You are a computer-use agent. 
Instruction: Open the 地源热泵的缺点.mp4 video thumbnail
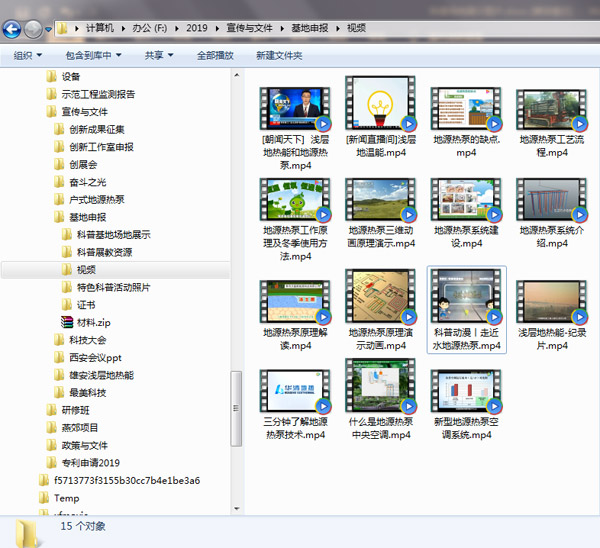466,111
